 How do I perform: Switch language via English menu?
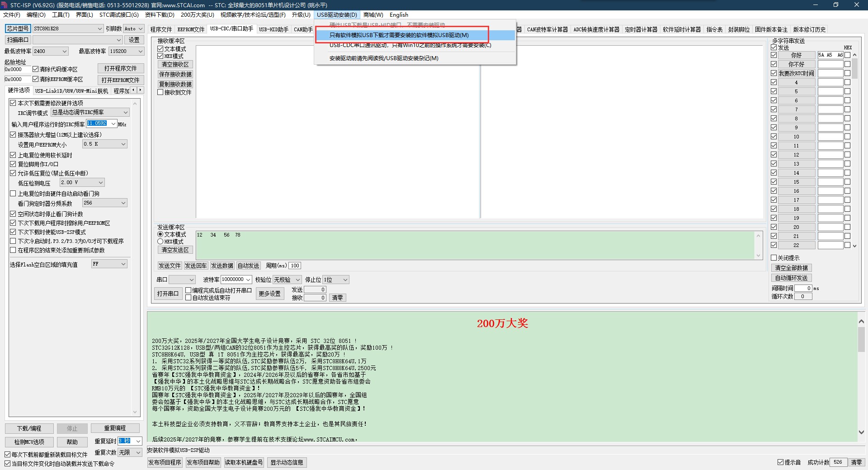tap(399, 15)
